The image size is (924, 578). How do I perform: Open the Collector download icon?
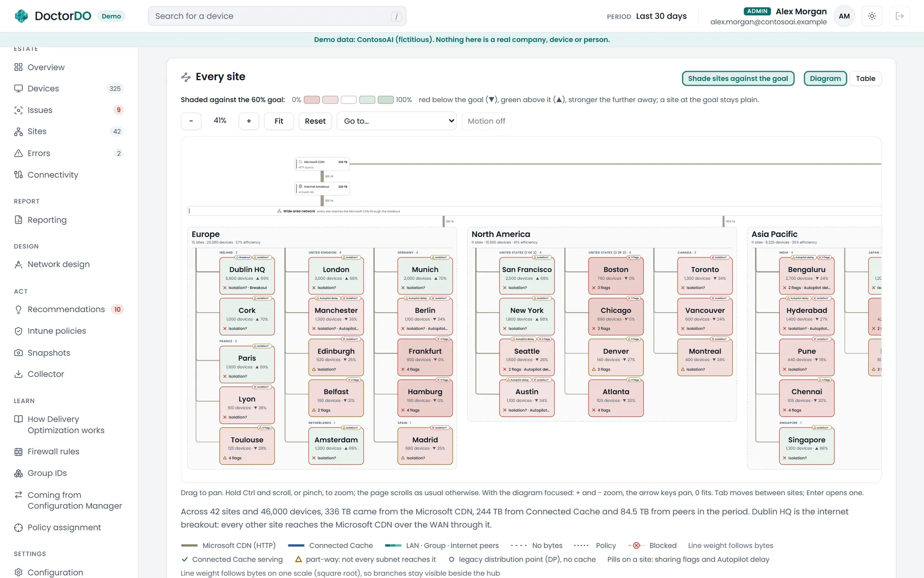(18, 374)
